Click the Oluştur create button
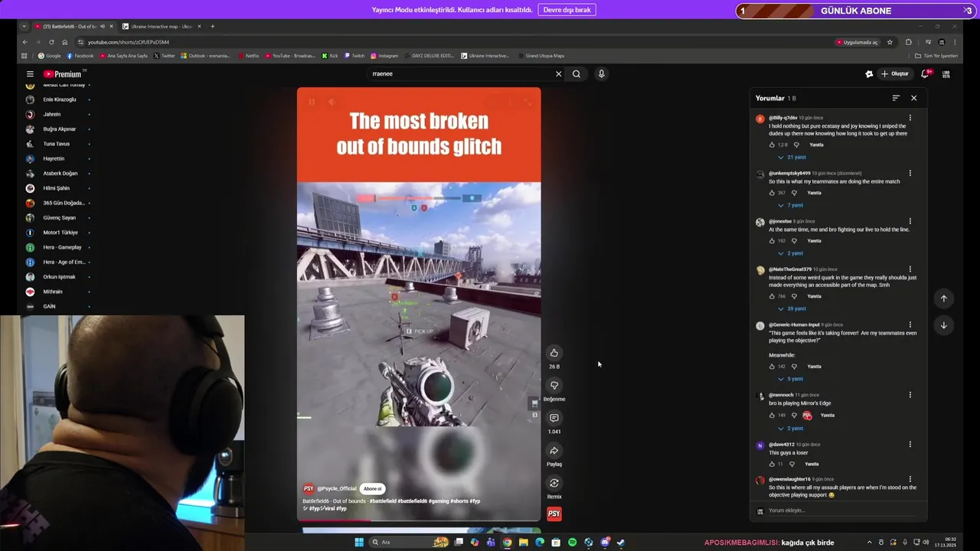 point(894,74)
